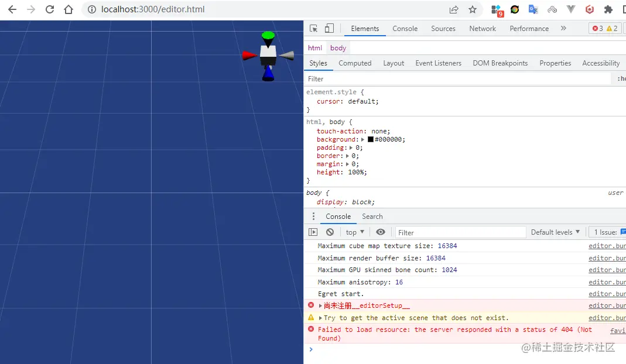Activate the inspect element picker tool

(313, 28)
